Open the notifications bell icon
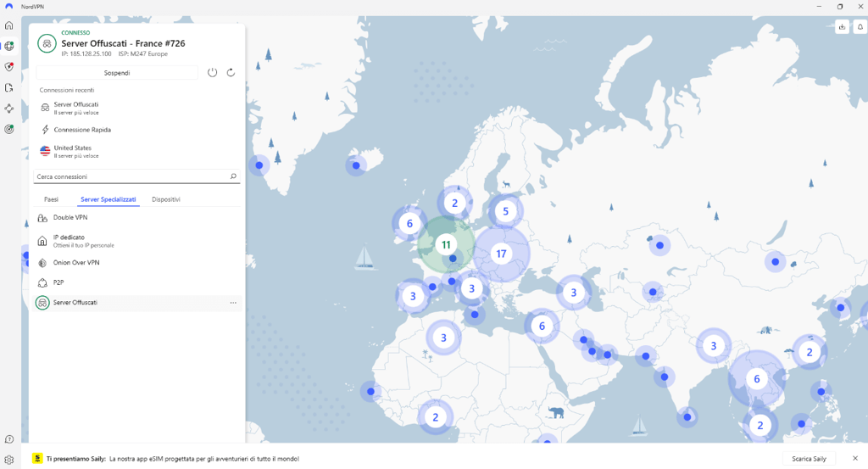 click(860, 26)
